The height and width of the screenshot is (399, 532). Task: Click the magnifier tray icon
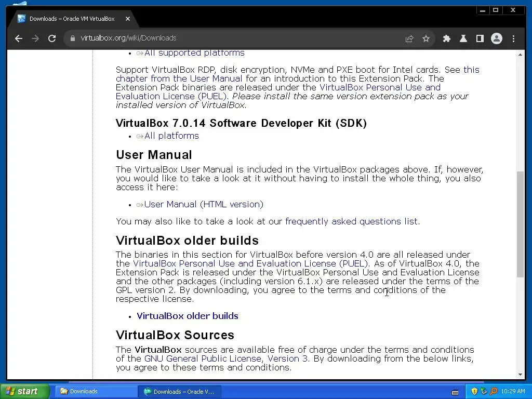tap(494, 391)
